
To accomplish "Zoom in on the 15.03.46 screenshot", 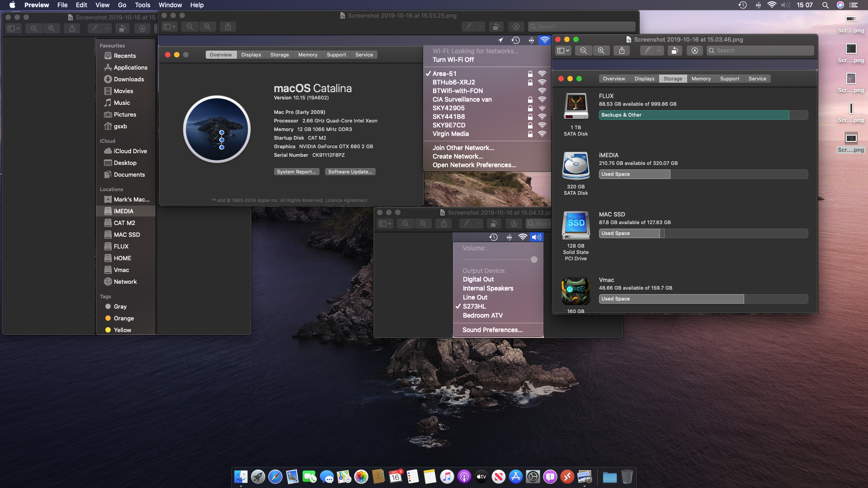I will tap(601, 51).
